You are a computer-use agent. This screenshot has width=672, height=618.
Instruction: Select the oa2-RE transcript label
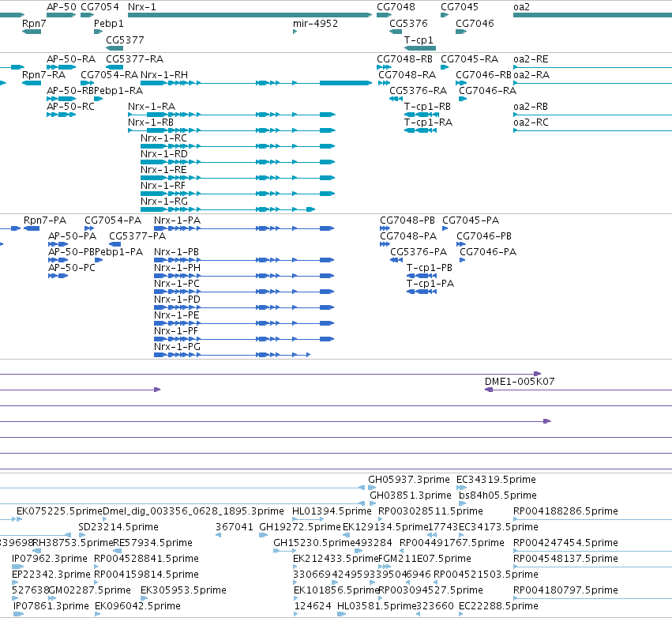tap(531, 59)
